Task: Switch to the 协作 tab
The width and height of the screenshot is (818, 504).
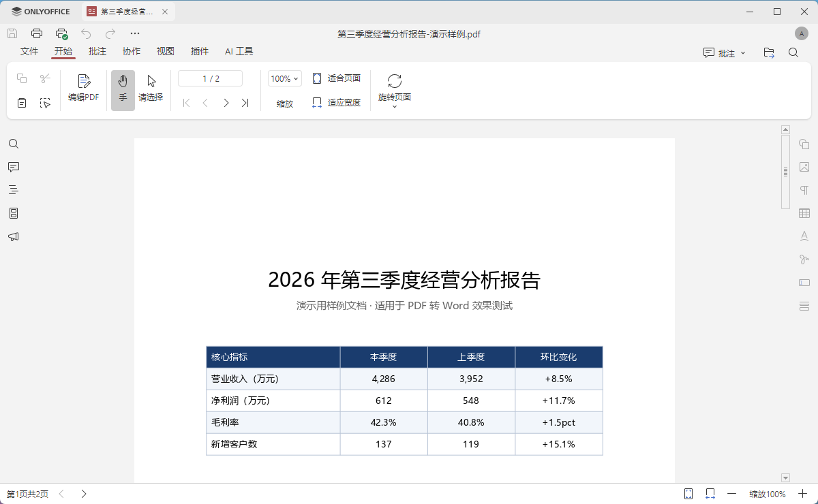Action: tap(132, 52)
